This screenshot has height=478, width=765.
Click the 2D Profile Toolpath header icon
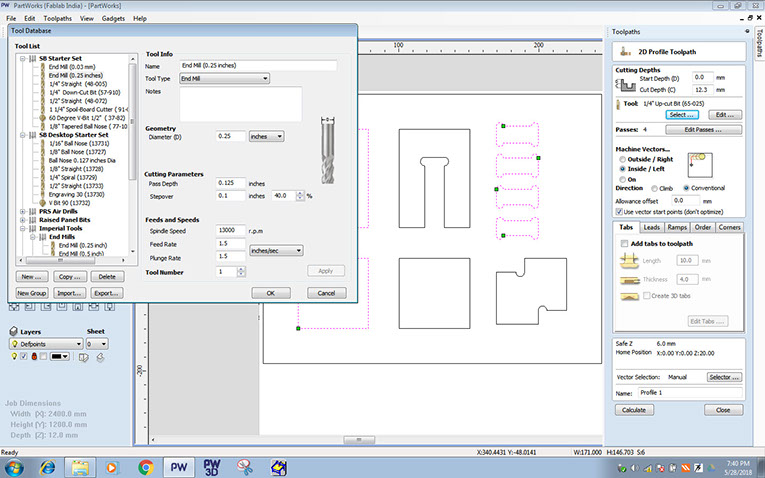click(624, 51)
